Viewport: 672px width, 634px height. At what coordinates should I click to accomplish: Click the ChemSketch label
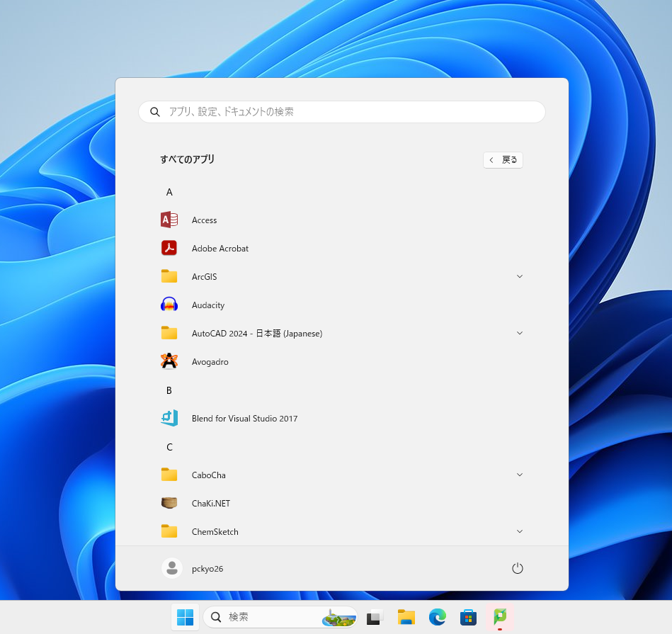tap(215, 531)
